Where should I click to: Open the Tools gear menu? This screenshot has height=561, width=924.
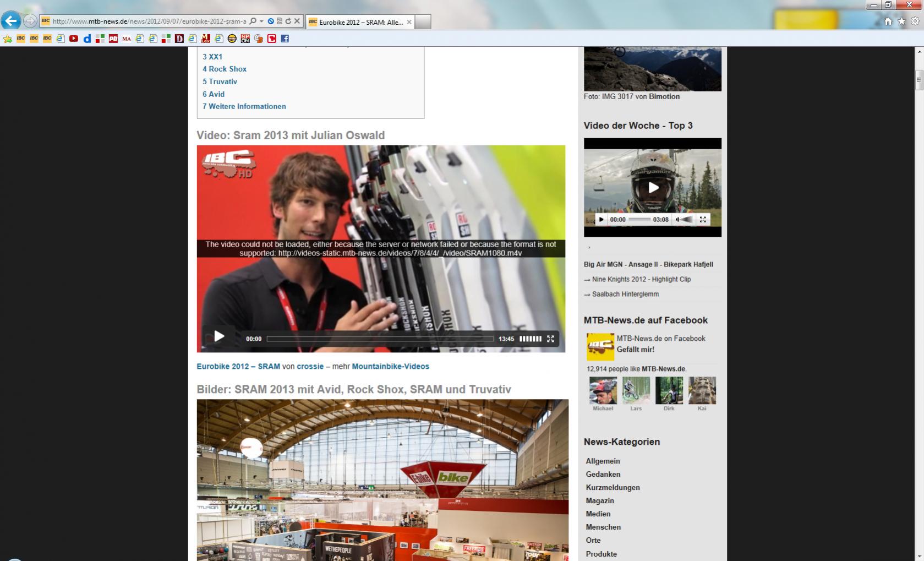[x=915, y=21]
